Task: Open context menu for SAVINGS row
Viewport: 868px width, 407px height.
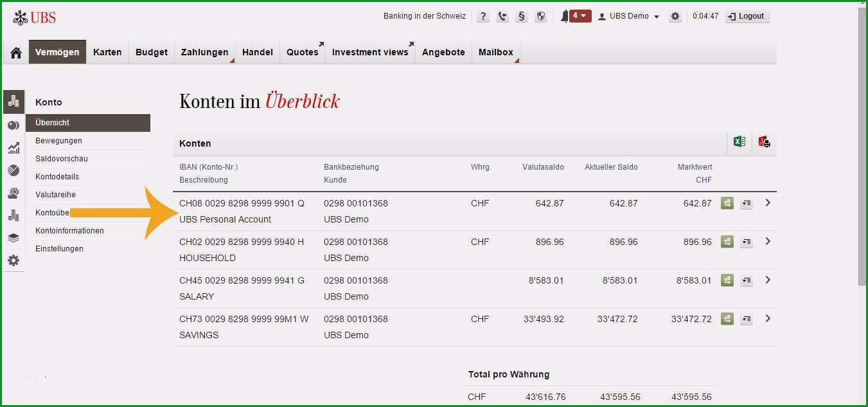Action: [x=747, y=320]
